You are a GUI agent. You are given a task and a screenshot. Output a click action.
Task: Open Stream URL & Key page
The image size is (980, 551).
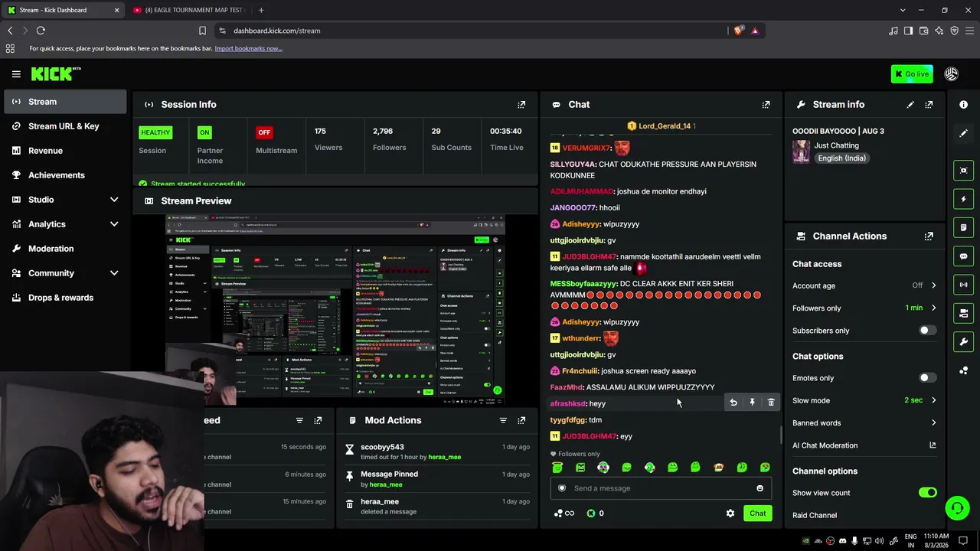pyautogui.click(x=65, y=126)
